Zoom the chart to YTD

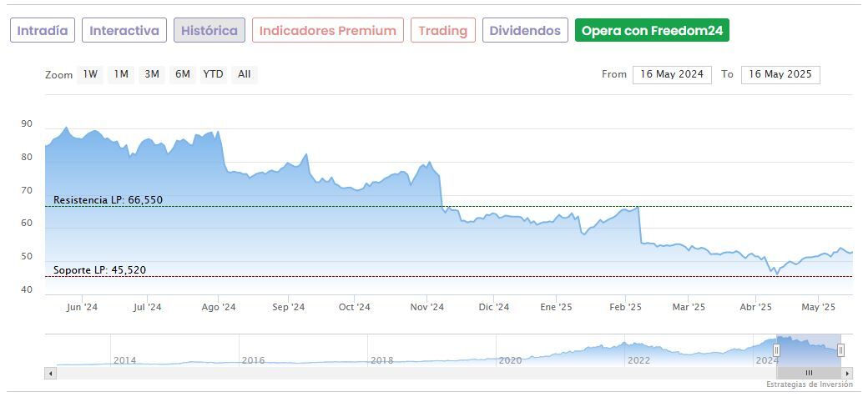(214, 74)
